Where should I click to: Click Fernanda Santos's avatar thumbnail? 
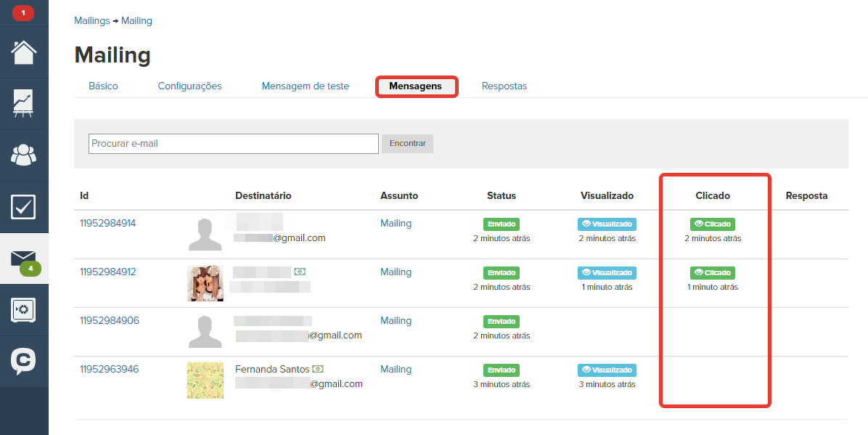click(x=205, y=380)
